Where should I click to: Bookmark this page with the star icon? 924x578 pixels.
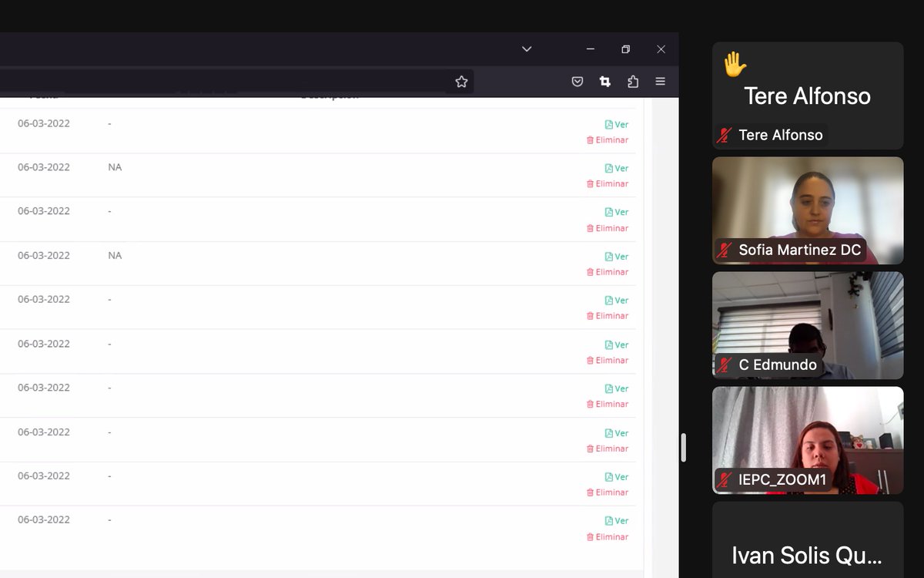click(x=461, y=82)
